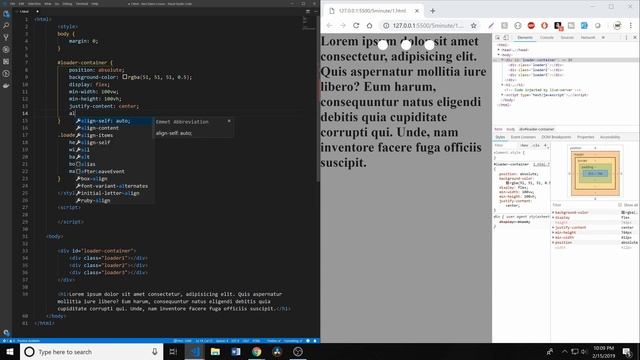Switch to the Console tab in DevTools
This screenshot has width=640, height=360.
pyautogui.click(x=547, y=38)
